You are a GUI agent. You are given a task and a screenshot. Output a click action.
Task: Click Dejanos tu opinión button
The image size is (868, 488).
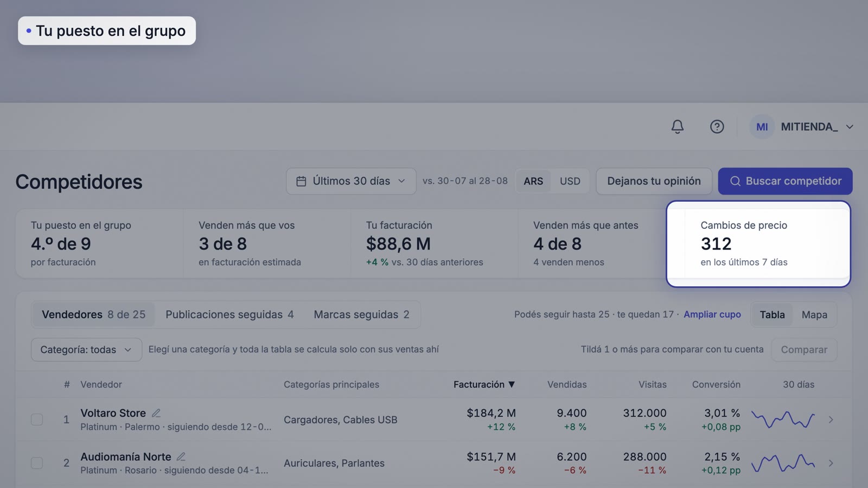pos(654,181)
